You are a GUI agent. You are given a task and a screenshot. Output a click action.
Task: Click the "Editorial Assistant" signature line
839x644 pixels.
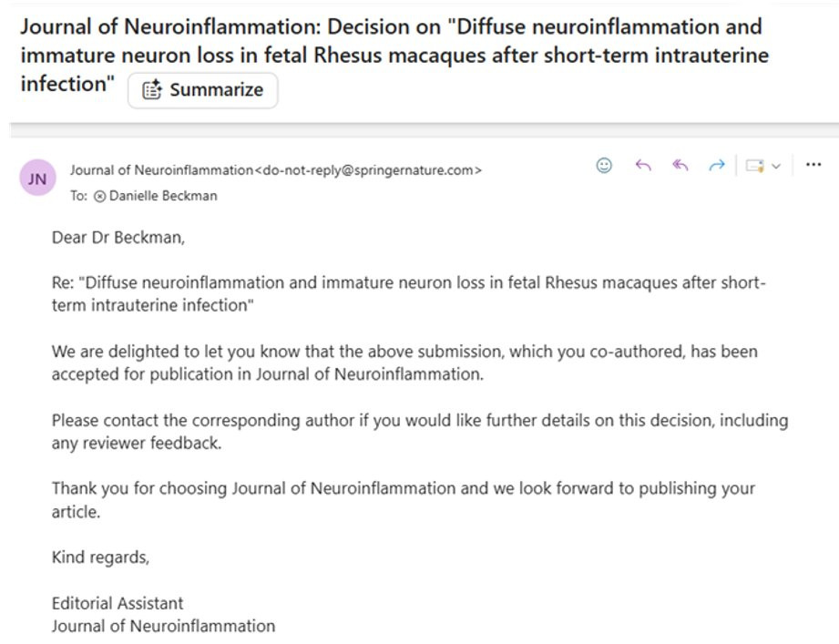[x=118, y=603]
